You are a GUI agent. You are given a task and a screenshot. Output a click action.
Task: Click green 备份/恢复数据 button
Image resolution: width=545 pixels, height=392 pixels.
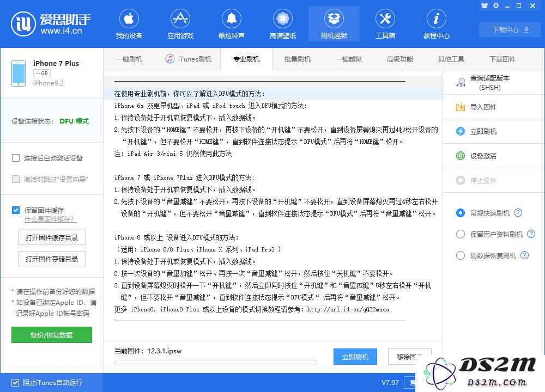click(x=51, y=335)
